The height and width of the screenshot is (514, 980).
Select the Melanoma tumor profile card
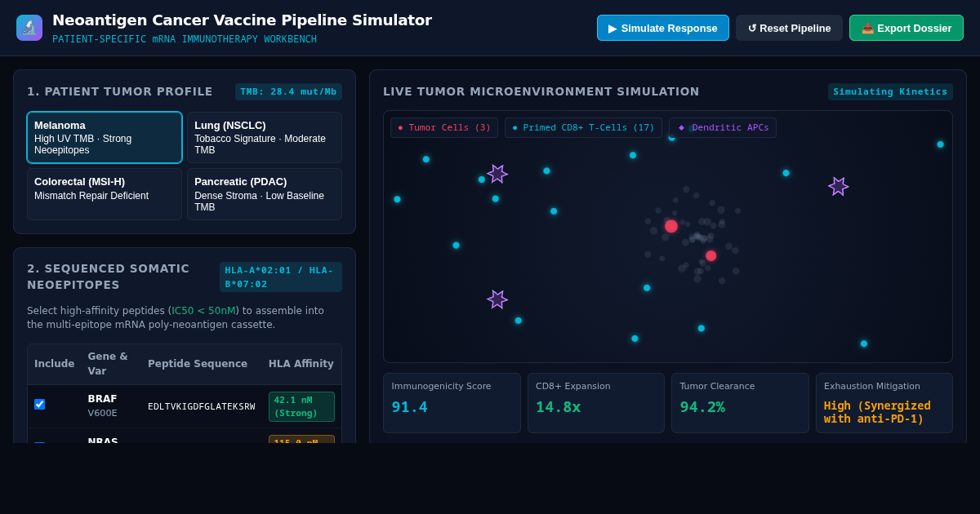point(105,137)
